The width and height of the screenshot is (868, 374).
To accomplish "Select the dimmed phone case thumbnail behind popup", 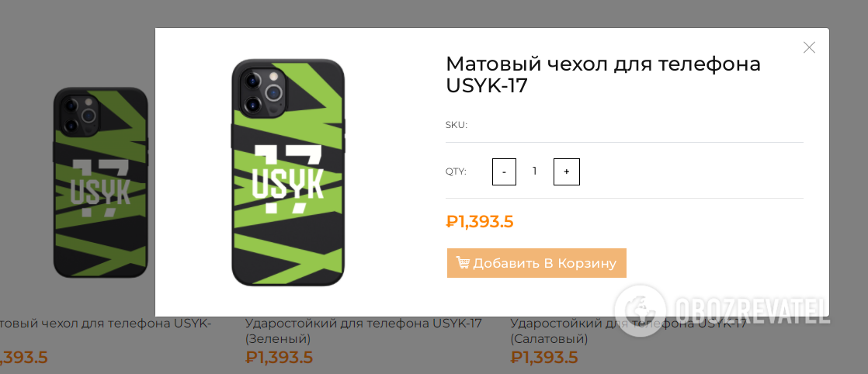I will tap(100, 182).
